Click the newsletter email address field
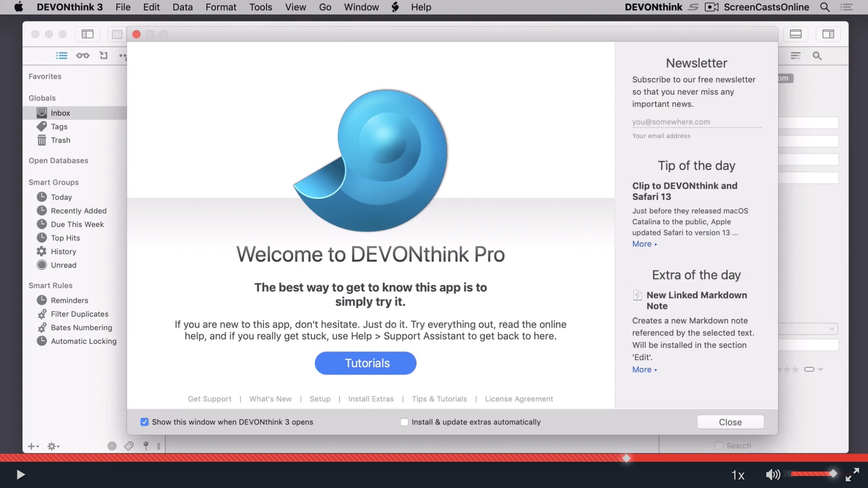Image resolution: width=868 pixels, height=488 pixels. click(696, 122)
